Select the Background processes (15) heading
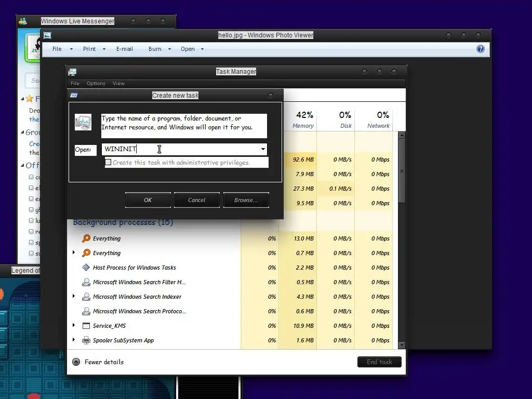 click(123, 222)
